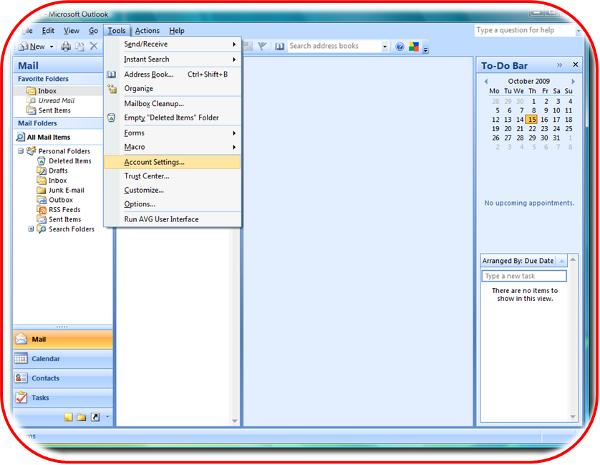Click the colorful Windows-logo toolbar icon

tap(414, 47)
